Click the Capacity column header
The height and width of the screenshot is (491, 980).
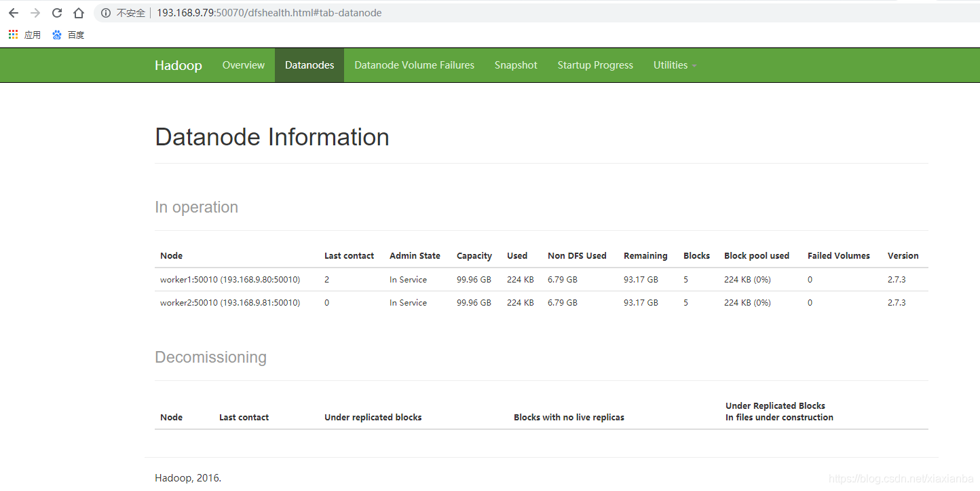[x=474, y=256]
